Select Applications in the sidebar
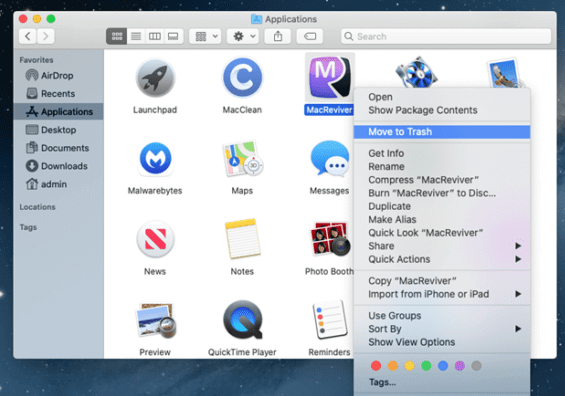The width and height of the screenshot is (565, 396). point(58,112)
